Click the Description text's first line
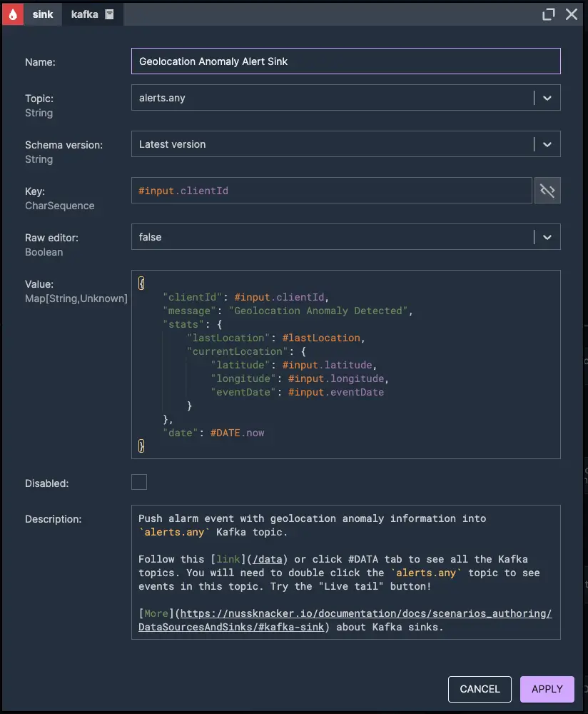The image size is (588, 714). coord(313,518)
